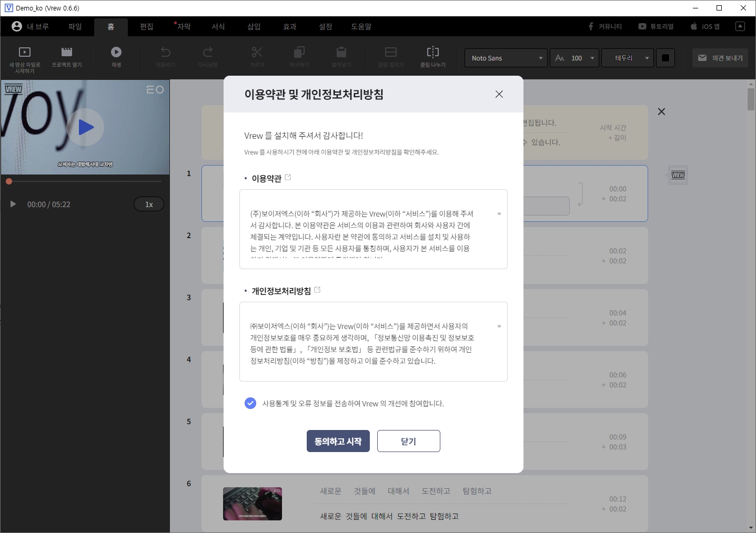
Task: Open the 파일 menu
Action: (75, 26)
